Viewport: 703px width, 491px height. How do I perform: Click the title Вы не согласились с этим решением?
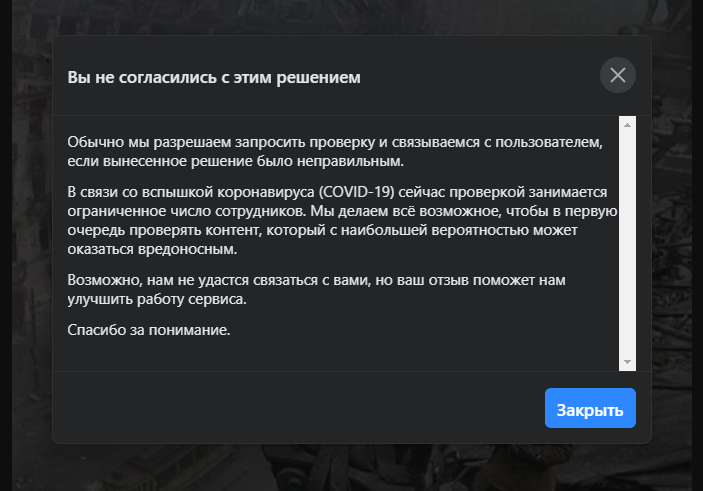[213, 77]
